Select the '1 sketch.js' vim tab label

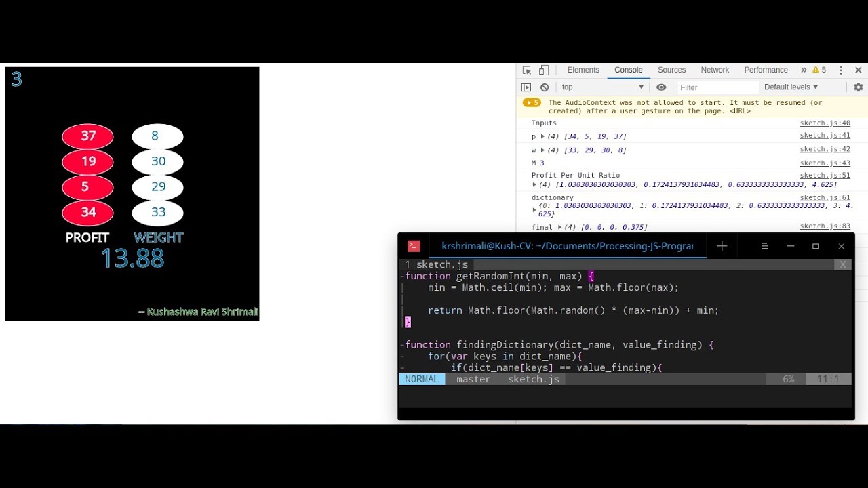(437, 265)
